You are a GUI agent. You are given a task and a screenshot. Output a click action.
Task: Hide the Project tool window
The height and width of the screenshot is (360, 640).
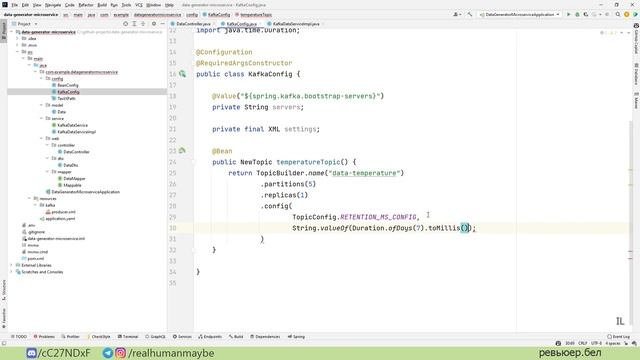pos(162,24)
